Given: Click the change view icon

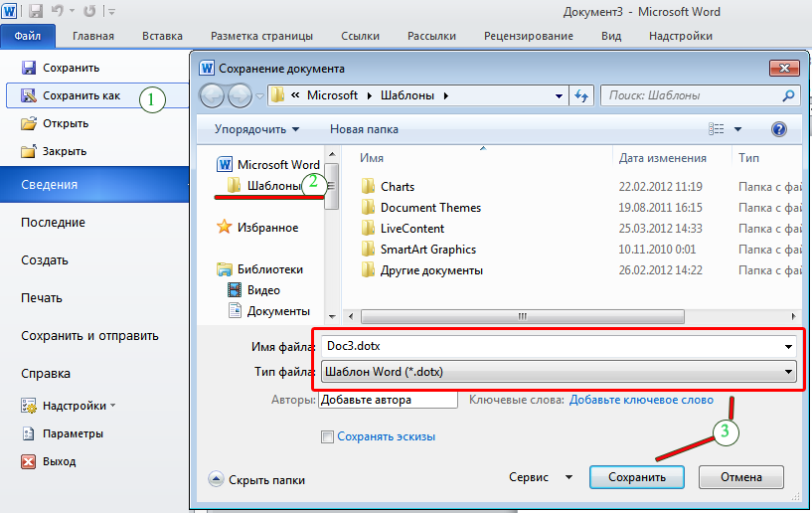Looking at the screenshot, I should (717, 129).
